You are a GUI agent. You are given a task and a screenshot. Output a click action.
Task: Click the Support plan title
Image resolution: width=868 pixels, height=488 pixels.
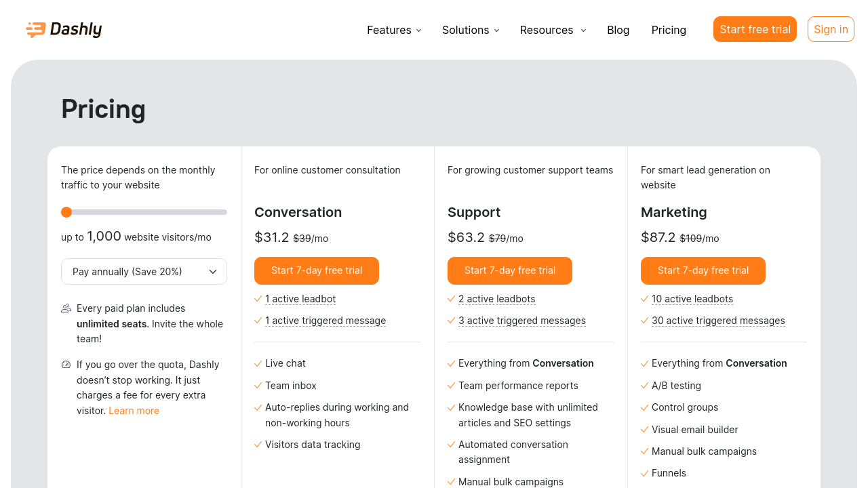click(474, 212)
